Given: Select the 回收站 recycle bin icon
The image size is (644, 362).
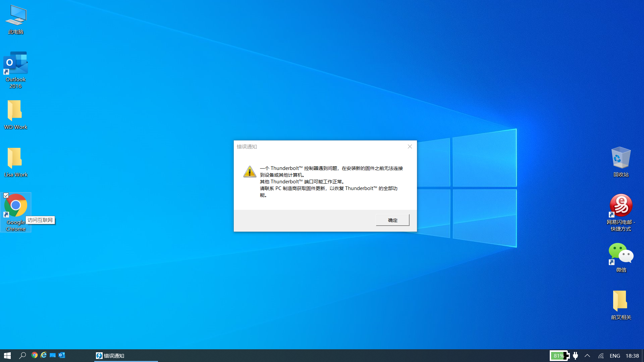Looking at the screenshot, I should pos(621,162).
